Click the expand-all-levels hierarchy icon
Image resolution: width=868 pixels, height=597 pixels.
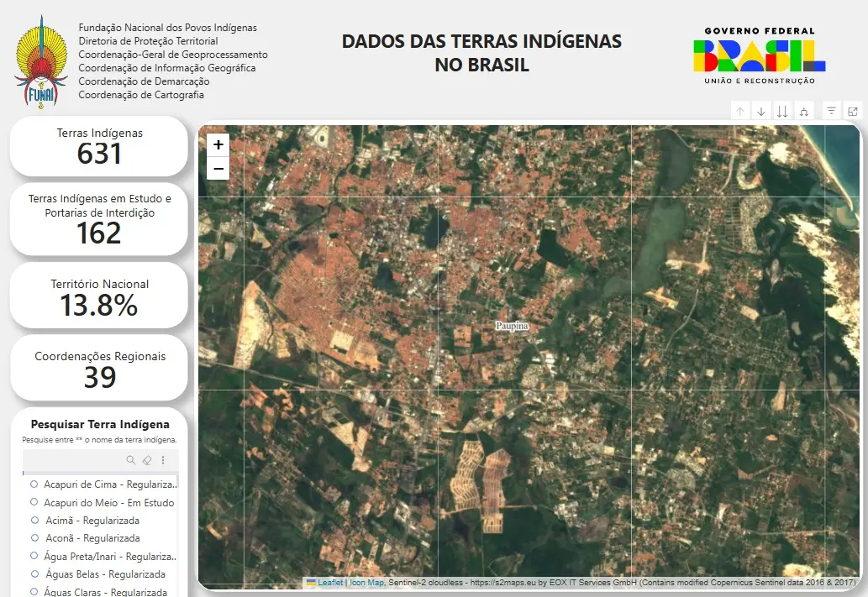coord(803,110)
